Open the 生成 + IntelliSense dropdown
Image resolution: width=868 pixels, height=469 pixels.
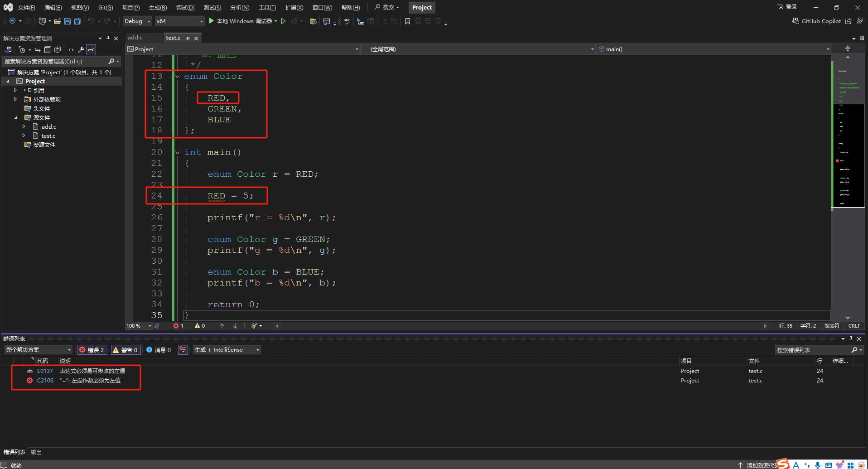click(227, 350)
